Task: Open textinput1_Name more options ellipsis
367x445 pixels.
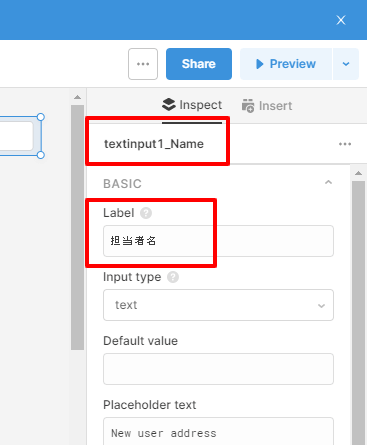Action: point(345,144)
